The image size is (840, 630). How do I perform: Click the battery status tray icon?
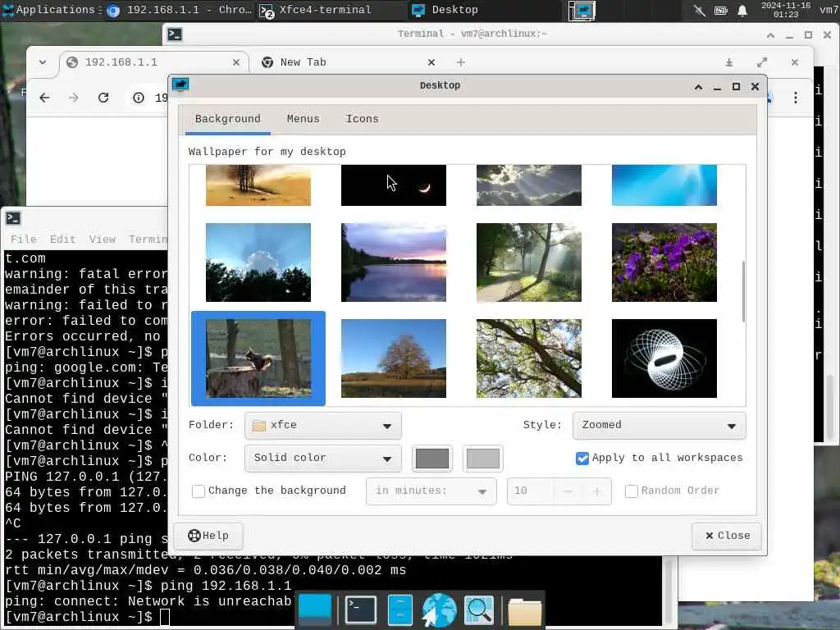721,10
